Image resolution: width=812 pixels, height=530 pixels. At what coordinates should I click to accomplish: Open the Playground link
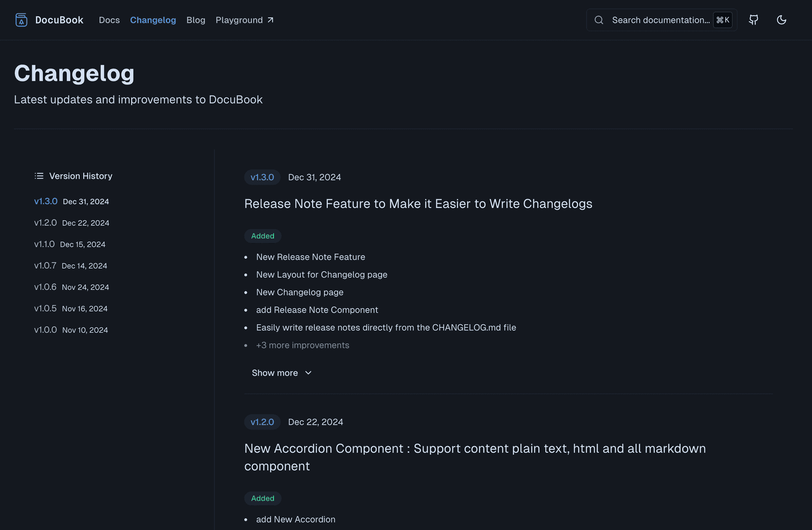coord(239,20)
